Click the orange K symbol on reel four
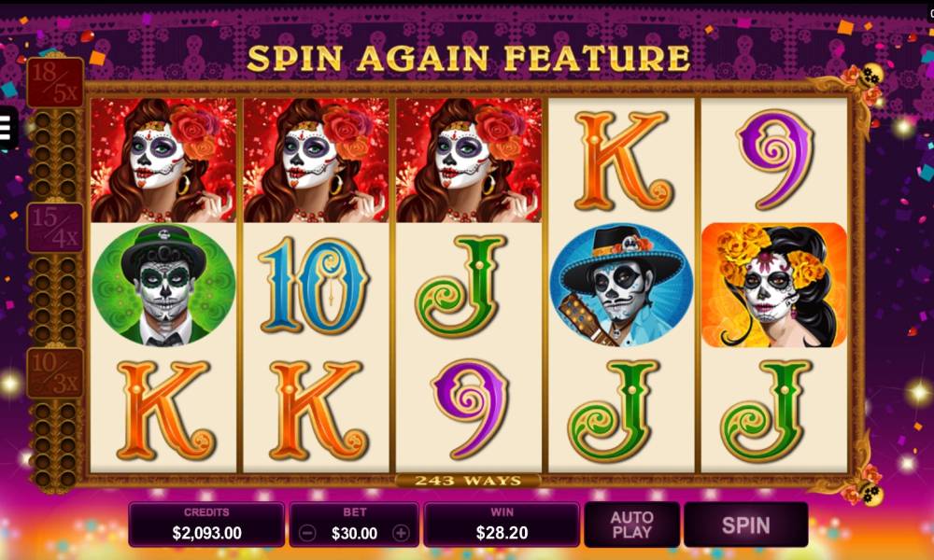 [x=621, y=160]
